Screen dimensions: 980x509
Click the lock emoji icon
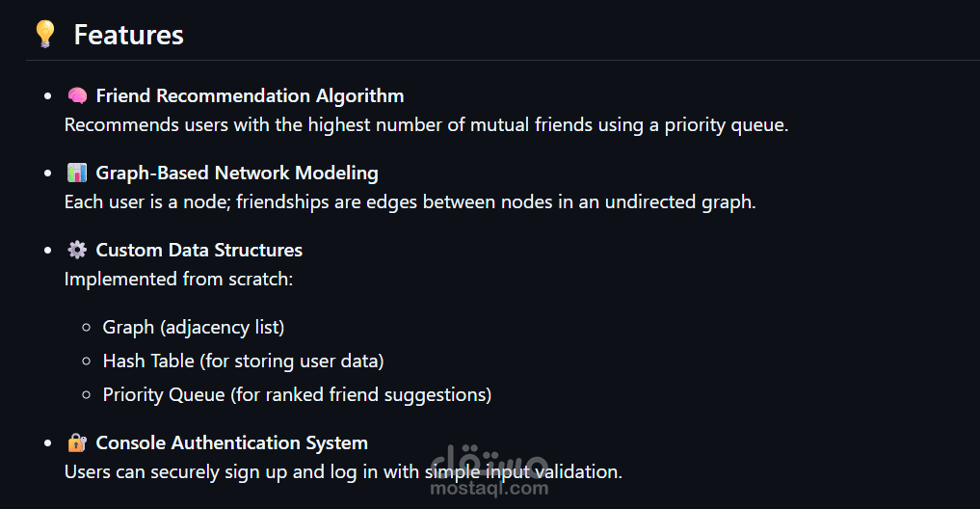click(77, 443)
